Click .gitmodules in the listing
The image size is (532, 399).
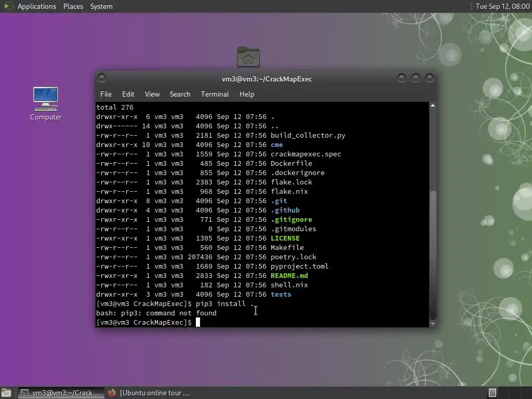(293, 229)
